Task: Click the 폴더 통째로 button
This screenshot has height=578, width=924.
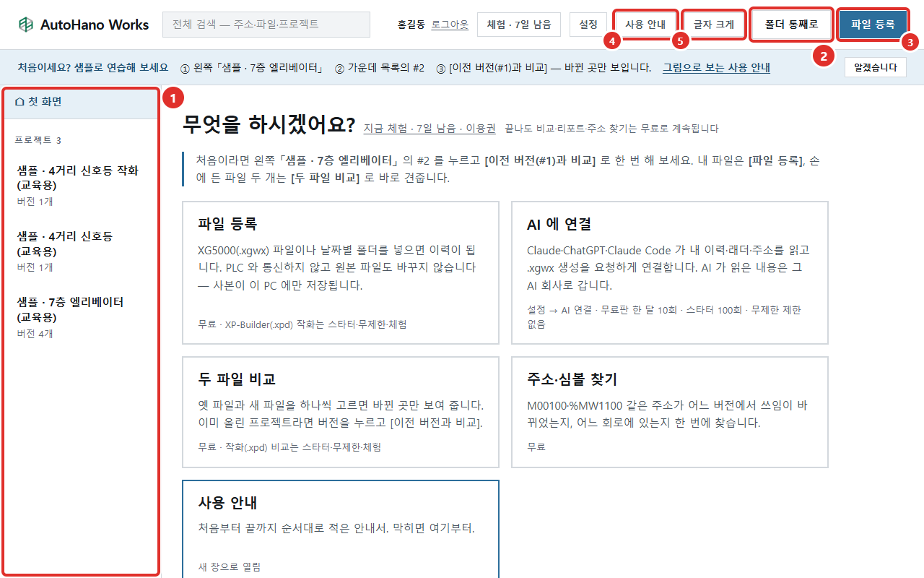Action: click(x=791, y=25)
